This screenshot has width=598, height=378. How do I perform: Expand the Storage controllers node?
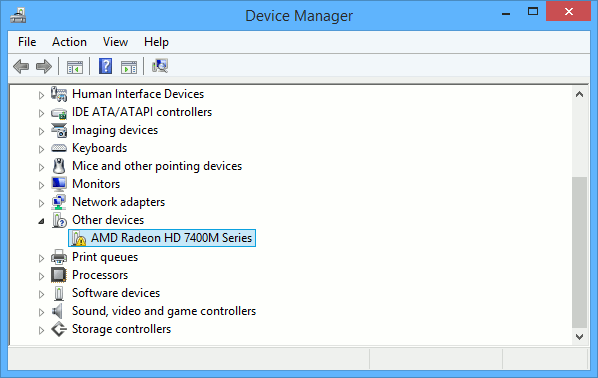coord(41,330)
